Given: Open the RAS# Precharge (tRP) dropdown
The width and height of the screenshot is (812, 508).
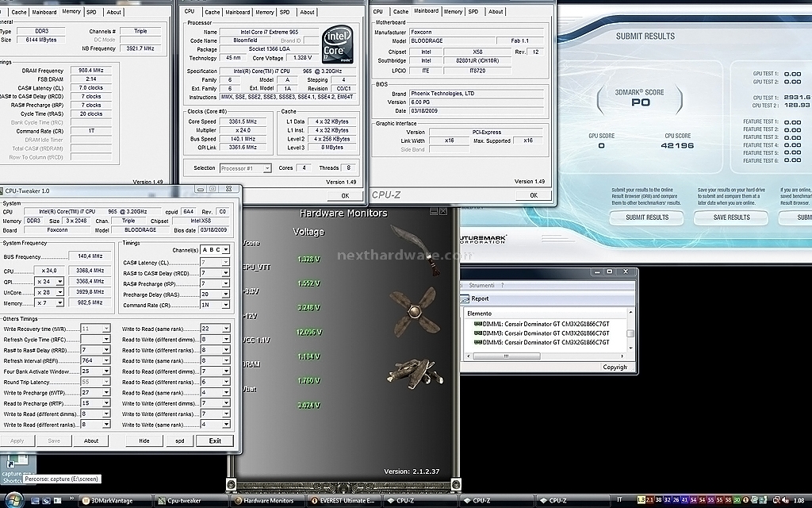Looking at the screenshot, I should 226,283.
